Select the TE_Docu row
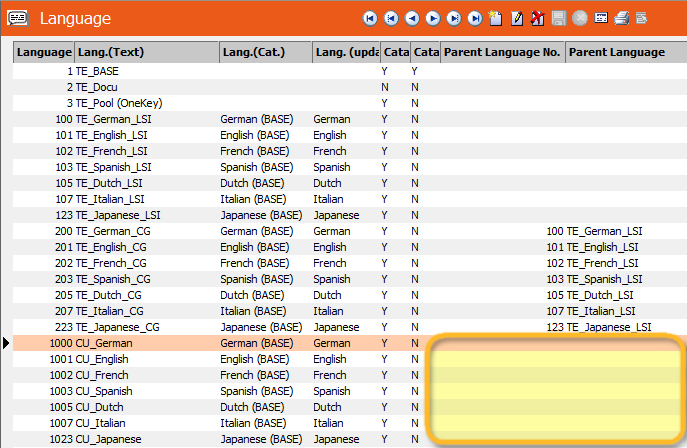 pos(350,87)
